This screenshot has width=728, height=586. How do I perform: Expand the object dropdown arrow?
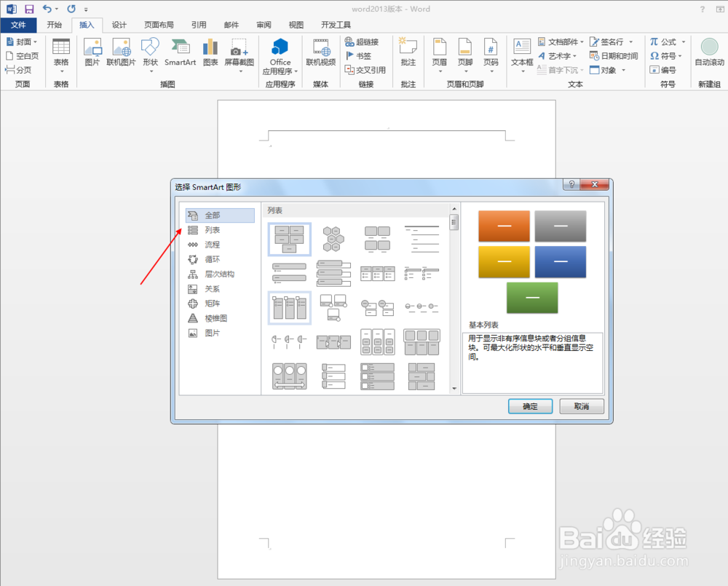click(624, 70)
